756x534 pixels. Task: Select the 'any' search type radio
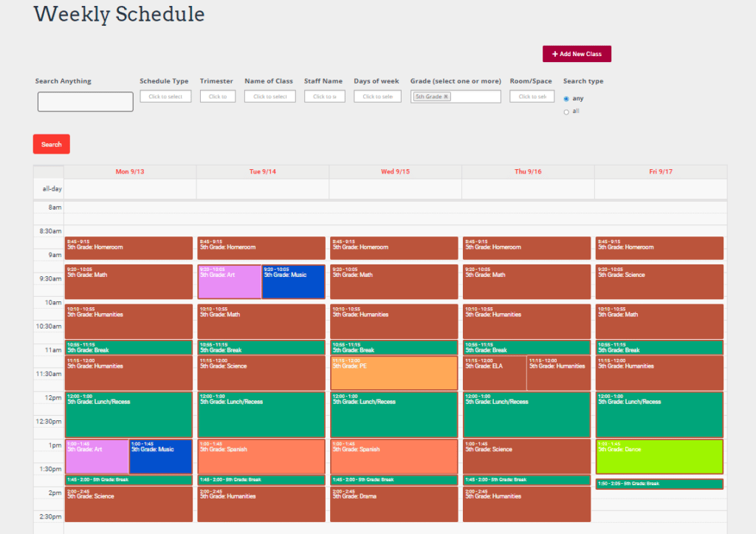(566, 99)
